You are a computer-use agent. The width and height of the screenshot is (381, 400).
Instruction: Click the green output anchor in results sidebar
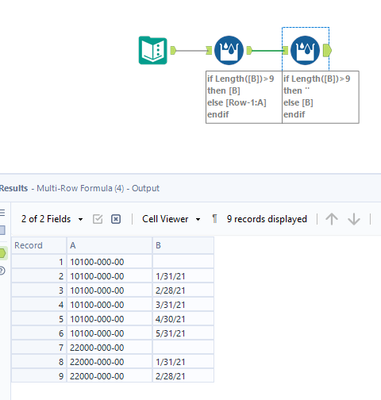pos(3,253)
